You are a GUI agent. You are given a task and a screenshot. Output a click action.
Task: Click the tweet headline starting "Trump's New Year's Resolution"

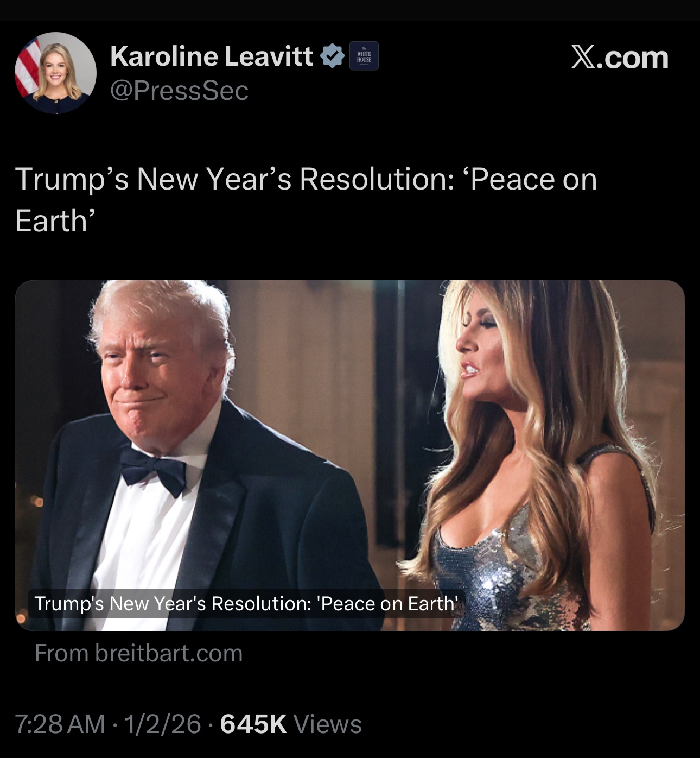306,200
